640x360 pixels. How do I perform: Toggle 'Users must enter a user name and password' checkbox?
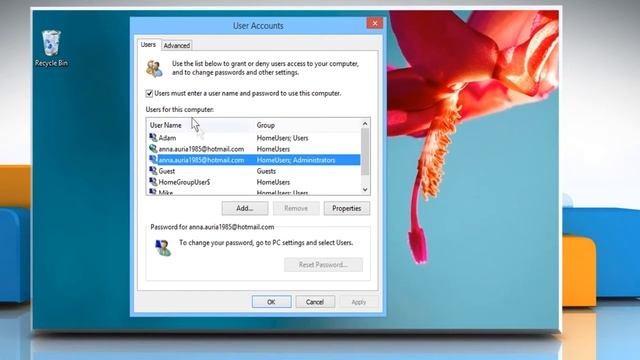tap(149, 93)
